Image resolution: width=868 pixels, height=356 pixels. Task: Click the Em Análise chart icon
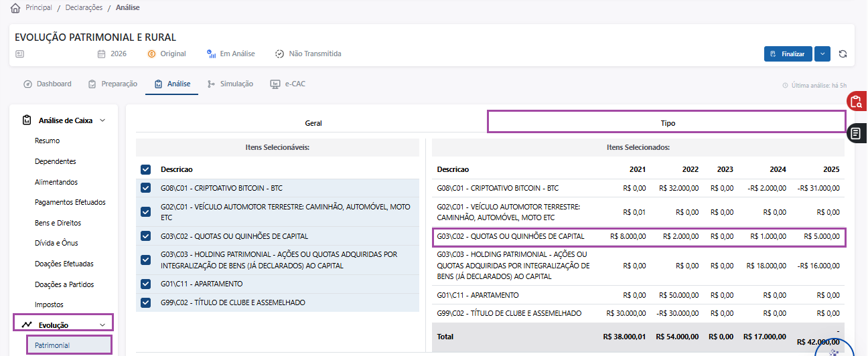(x=211, y=54)
